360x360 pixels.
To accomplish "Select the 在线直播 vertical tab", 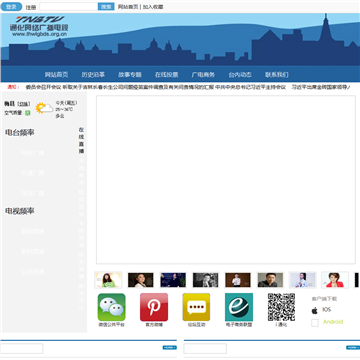I will point(81,140).
